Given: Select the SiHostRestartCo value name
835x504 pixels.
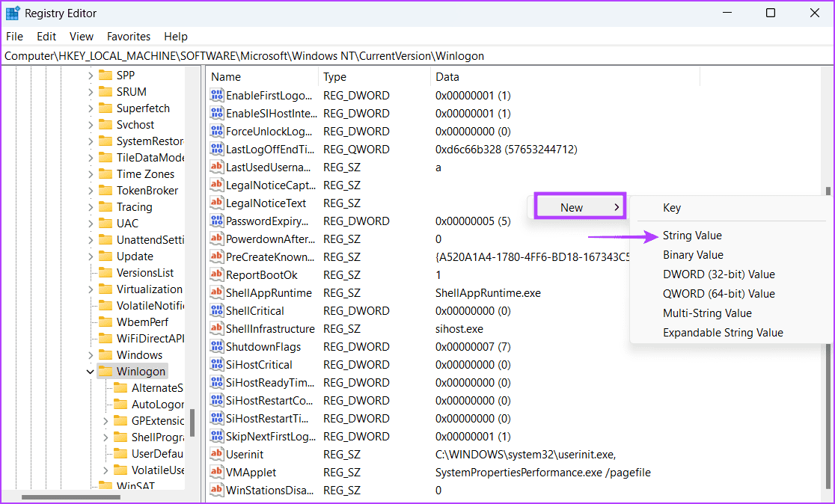Looking at the screenshot, I should coord(269,401).
